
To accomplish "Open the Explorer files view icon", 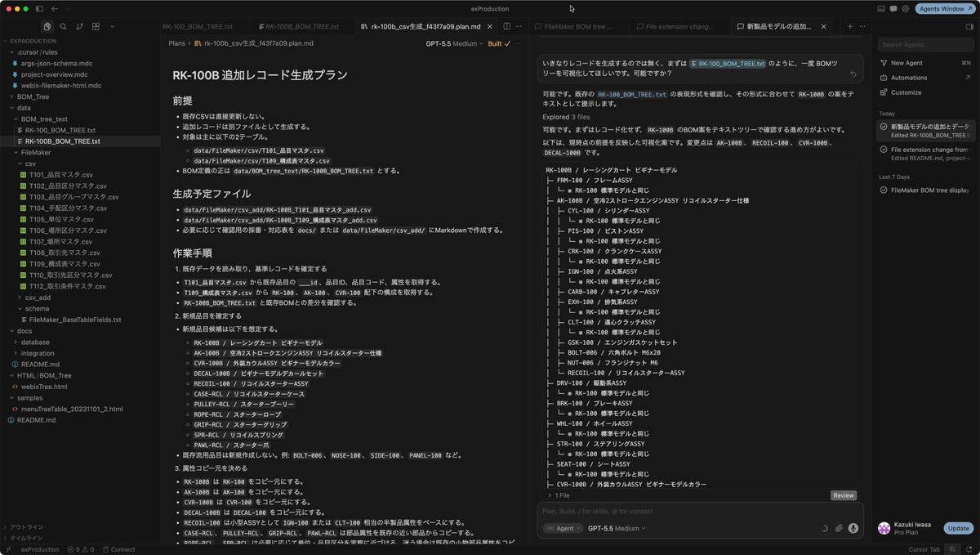I will pos(47,27).
